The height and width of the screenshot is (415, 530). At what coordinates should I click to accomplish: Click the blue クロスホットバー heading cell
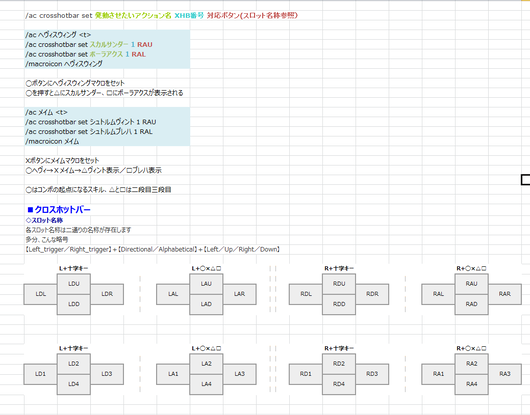coord(59,210)
